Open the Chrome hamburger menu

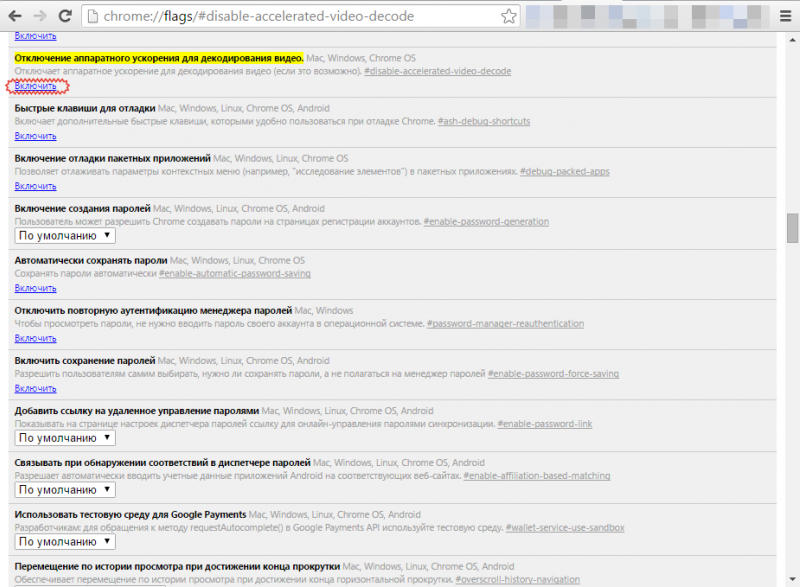(x=786, y=16)
